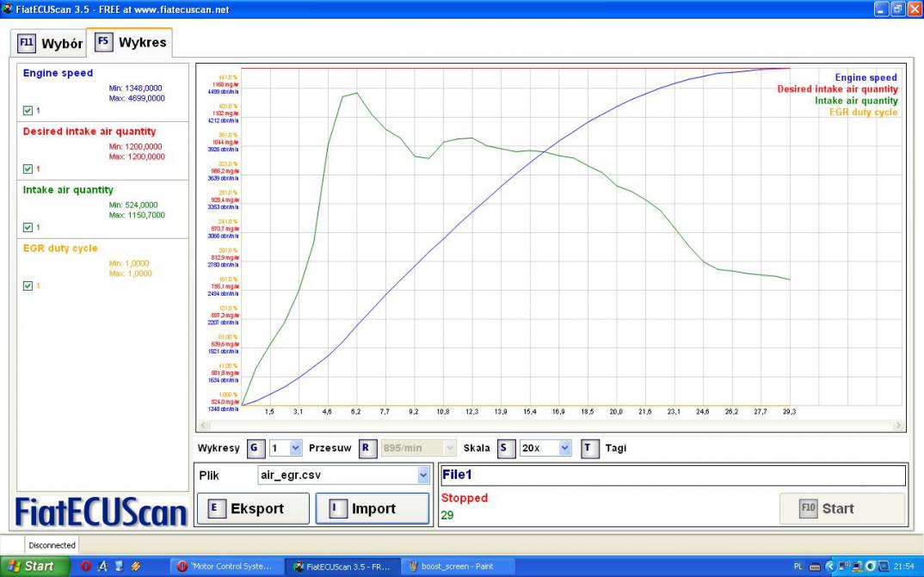Click the Engine speed legend label on chart
This screenshot has height=577, width=924.
point(865,77)
